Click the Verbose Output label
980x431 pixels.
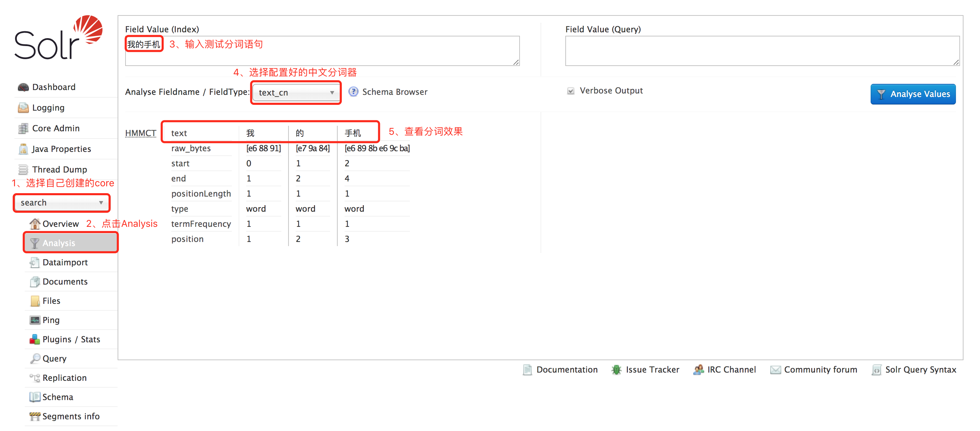pos(611,90)
